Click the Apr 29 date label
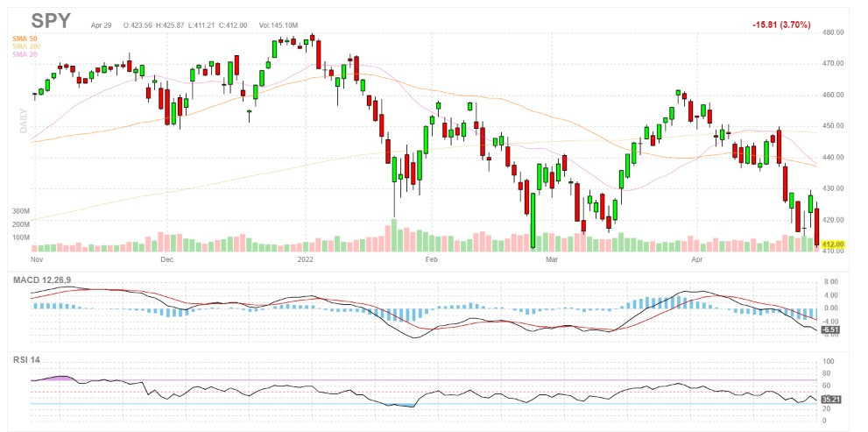 click(x=102, y=25)
